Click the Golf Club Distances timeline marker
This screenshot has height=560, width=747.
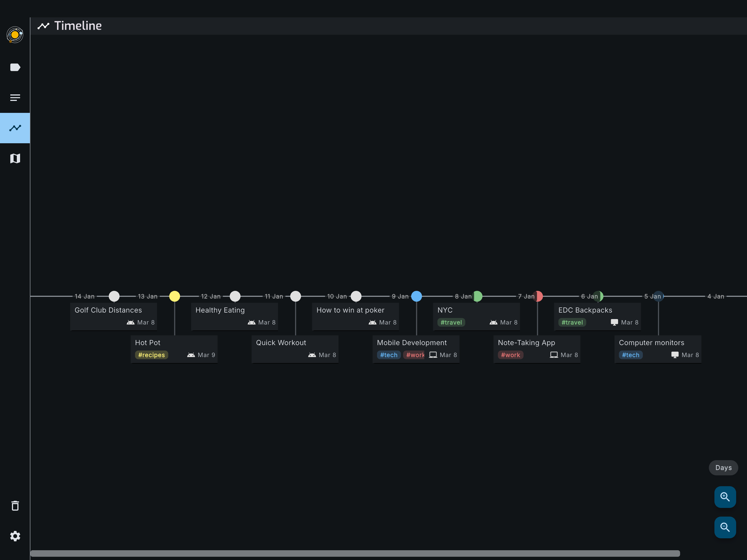coord(114,296)
